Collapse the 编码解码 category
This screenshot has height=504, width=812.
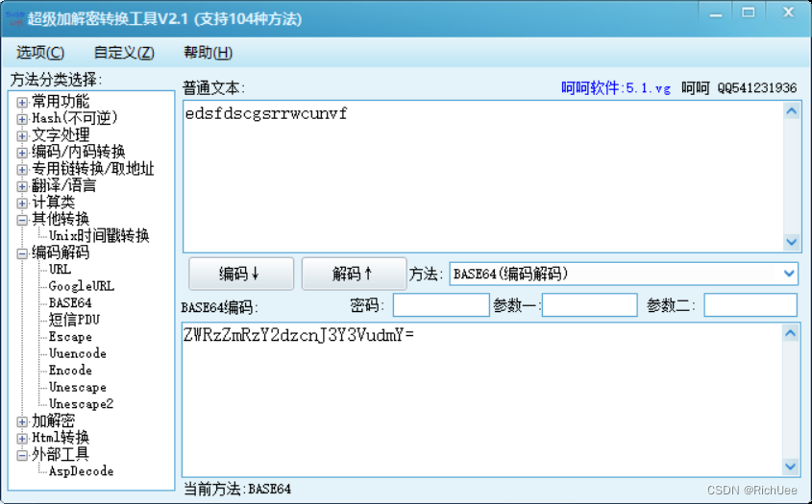click(x=22, y=253)
